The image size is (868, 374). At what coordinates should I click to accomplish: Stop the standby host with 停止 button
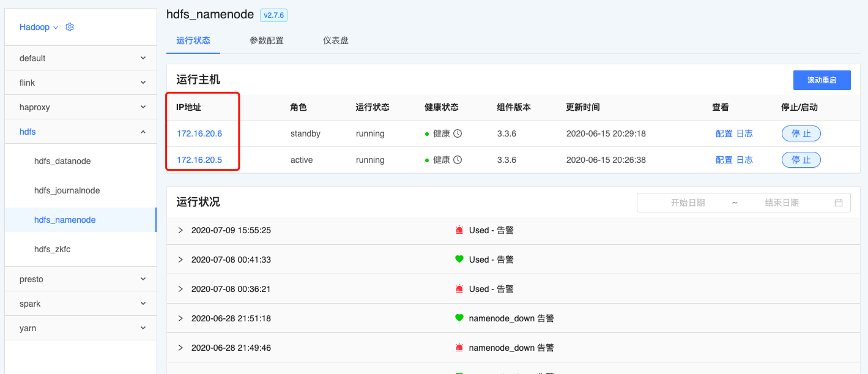(x=801, y=133)
